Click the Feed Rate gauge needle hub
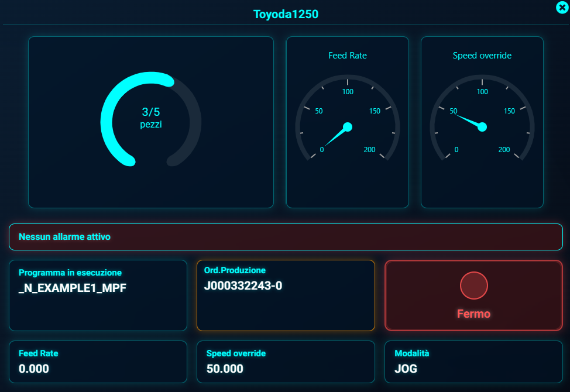Screen dimensions: 570x392 [x=347, y=127]
